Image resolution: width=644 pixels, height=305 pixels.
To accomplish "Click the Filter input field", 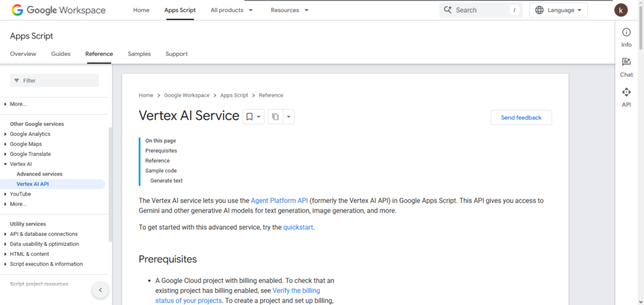I will pyautogui.click(x=54, y=80).
